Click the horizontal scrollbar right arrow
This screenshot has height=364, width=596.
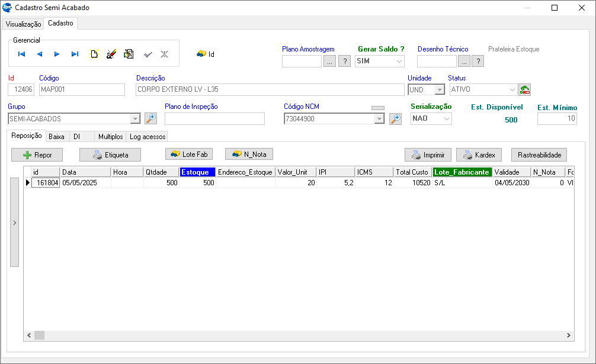569,335
